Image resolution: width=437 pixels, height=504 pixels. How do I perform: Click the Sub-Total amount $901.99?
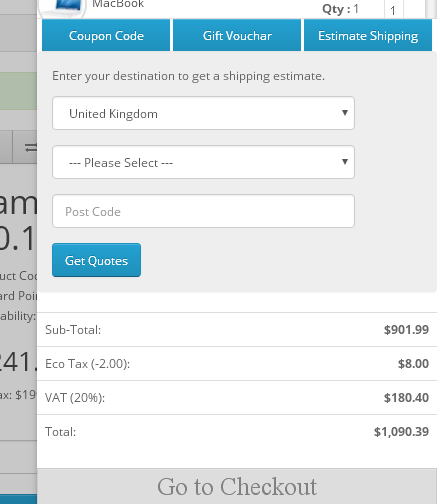click(x=406, y=330)
